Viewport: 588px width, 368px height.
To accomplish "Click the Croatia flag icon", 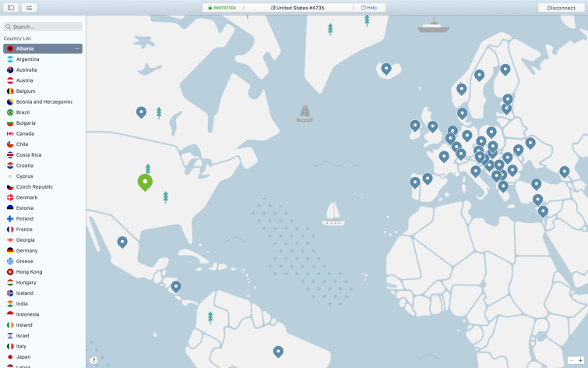I will [x=10, y=165].
